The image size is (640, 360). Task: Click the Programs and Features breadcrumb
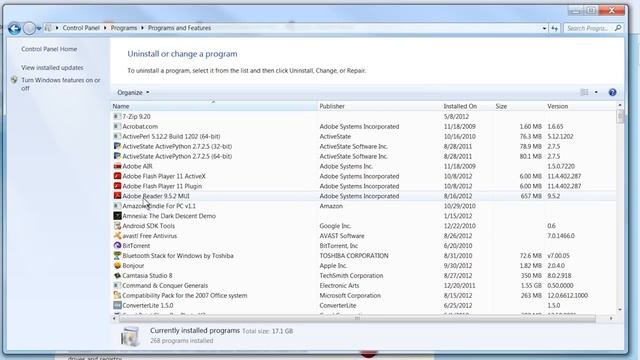[x=179, y=28]
